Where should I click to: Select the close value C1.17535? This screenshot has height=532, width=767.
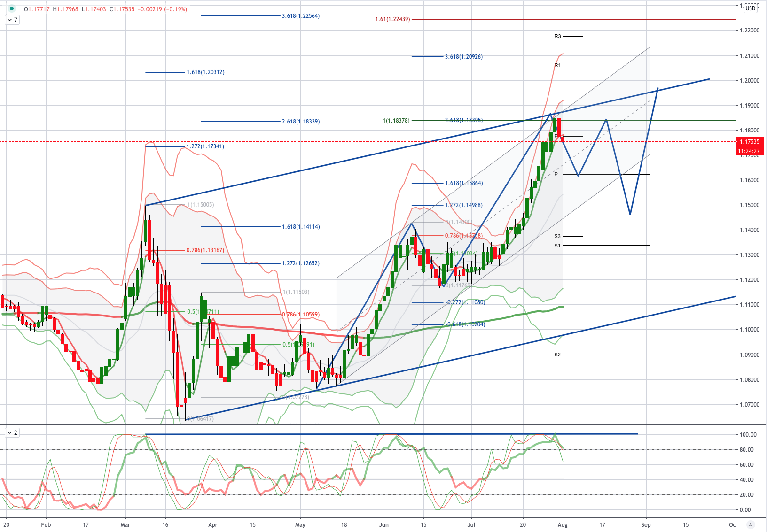122,9
